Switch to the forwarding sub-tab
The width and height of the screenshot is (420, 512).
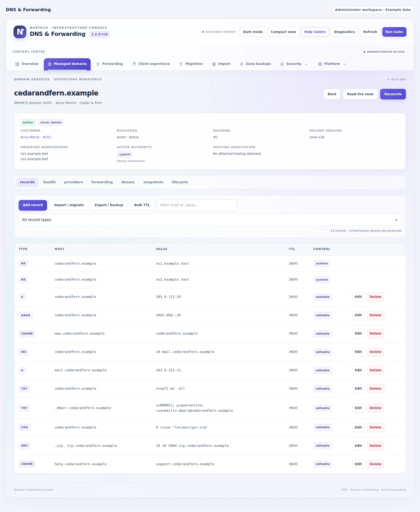click(102, 182)
